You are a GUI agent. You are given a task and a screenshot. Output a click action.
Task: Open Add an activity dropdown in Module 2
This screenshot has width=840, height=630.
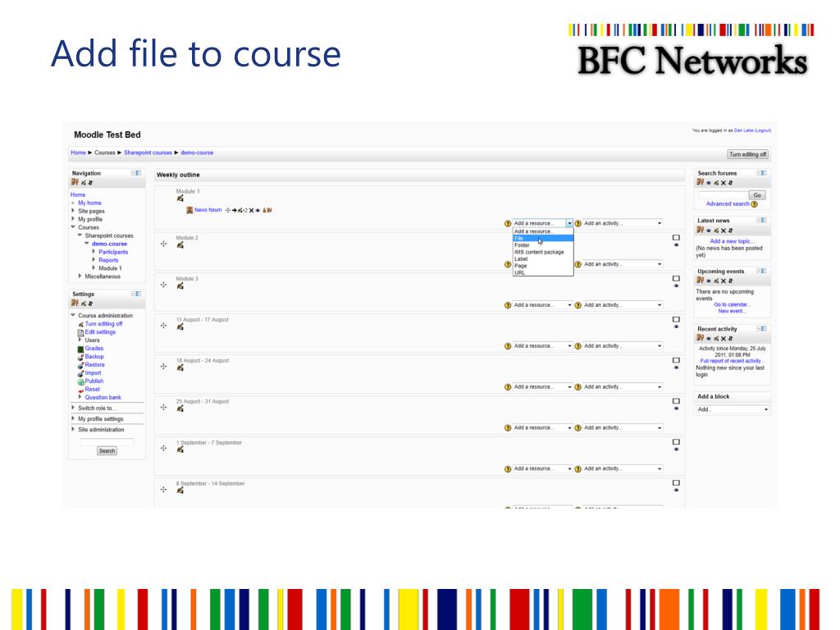point(623,265)
